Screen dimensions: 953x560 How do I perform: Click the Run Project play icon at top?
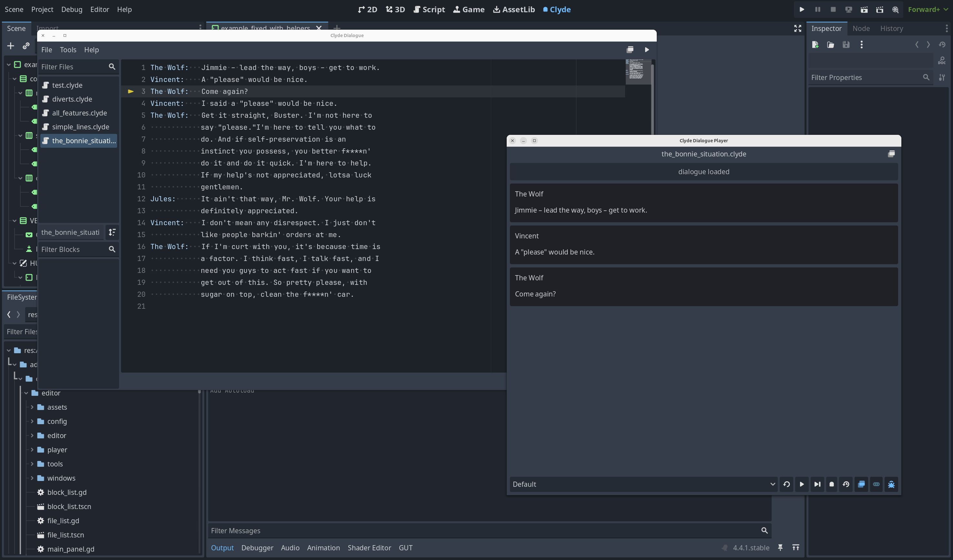801,9
